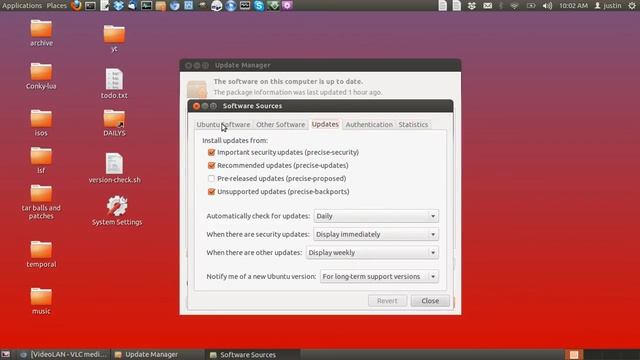Switch to the Ubuntu Software tab
Screen dimensions: 640x360
click(x=223, y=124)
